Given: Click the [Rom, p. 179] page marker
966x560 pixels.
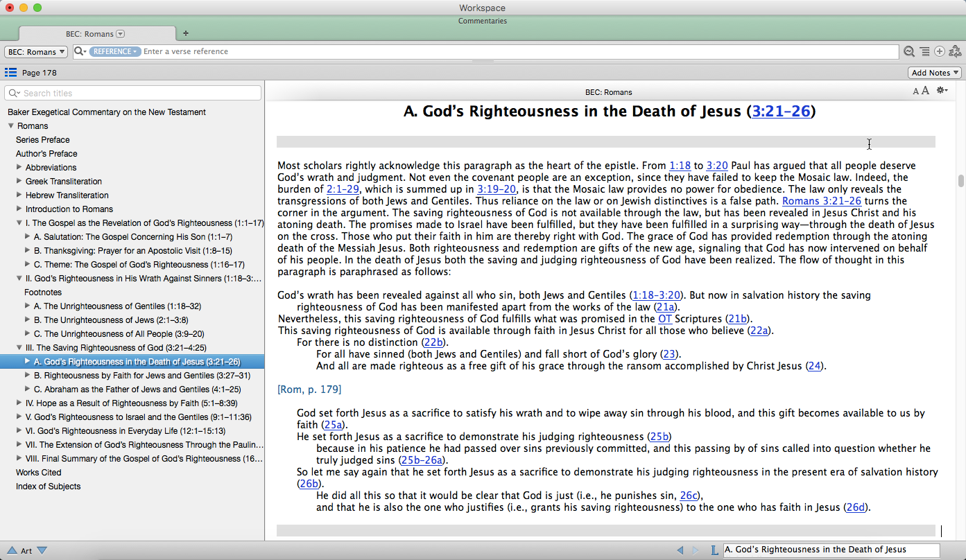Looking at the screenshot, I should click(x=309, y=390).
